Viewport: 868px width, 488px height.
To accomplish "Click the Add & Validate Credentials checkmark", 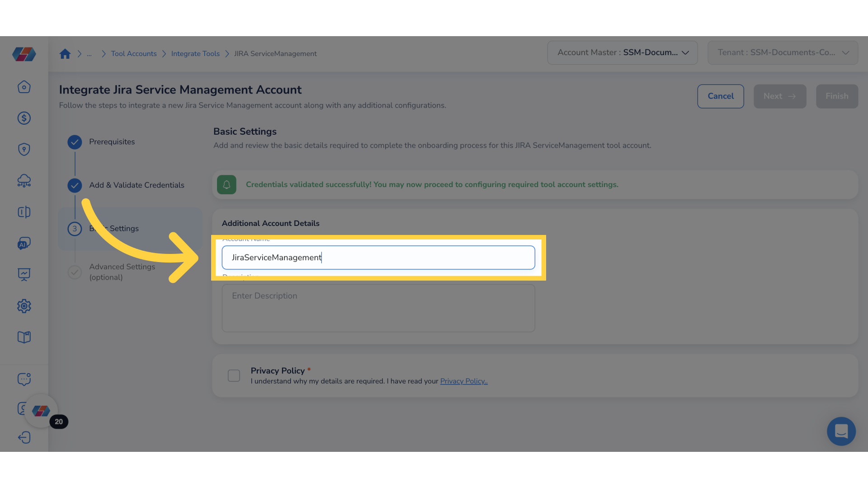I will click(75, 185).
